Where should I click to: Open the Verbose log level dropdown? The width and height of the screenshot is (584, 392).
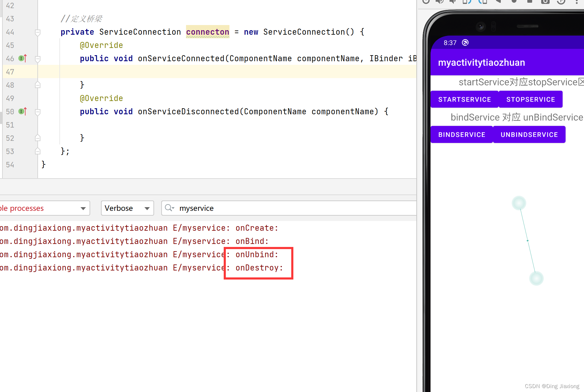(127, 208)
